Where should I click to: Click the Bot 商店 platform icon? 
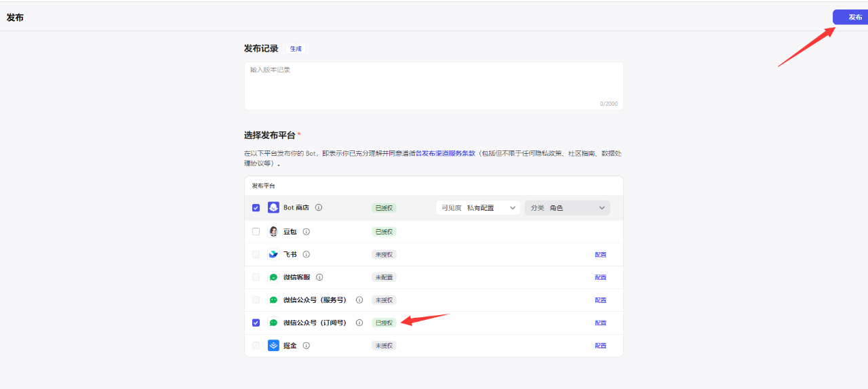(x=273, y=208)
